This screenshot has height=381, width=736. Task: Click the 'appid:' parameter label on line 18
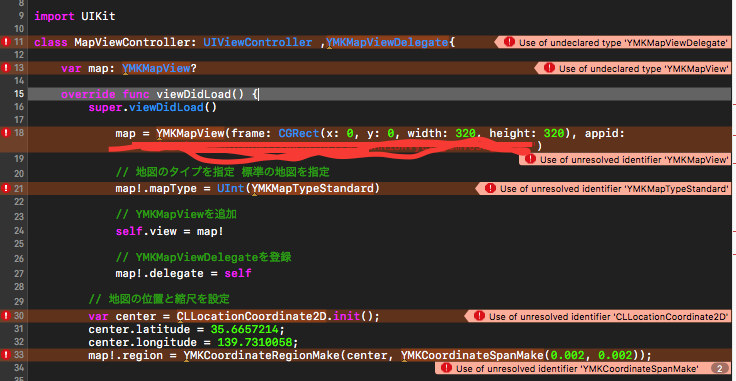[x=605, y=134]
